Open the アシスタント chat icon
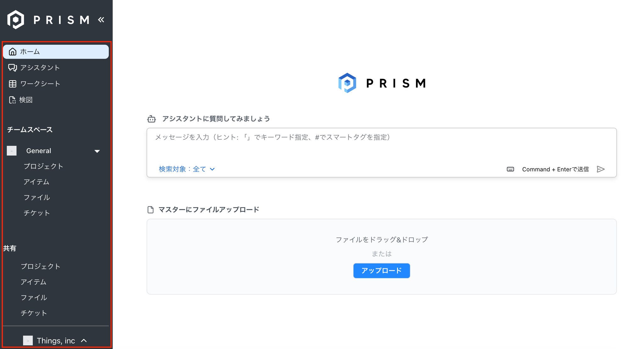Image resolution: width=644 pixels, height=349 pixels. pyautogui.click(x=13, y=68)
